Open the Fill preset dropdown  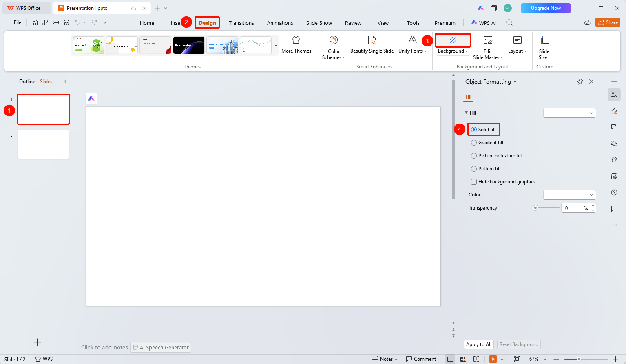(x=569, y=113)
